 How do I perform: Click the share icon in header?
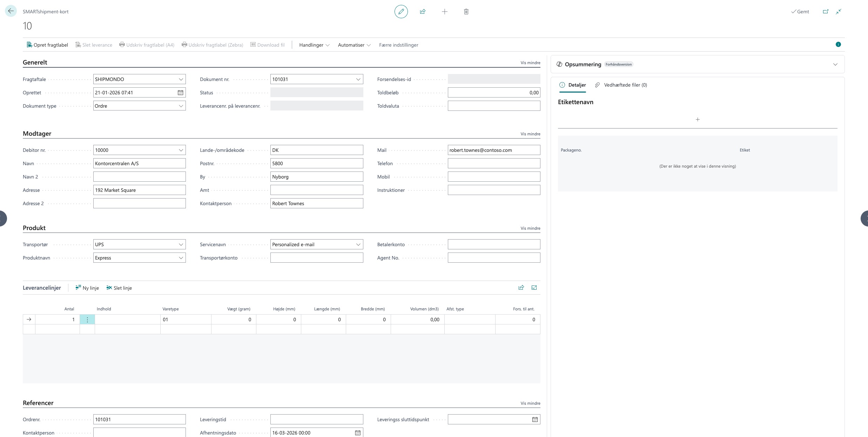point(423,12)
